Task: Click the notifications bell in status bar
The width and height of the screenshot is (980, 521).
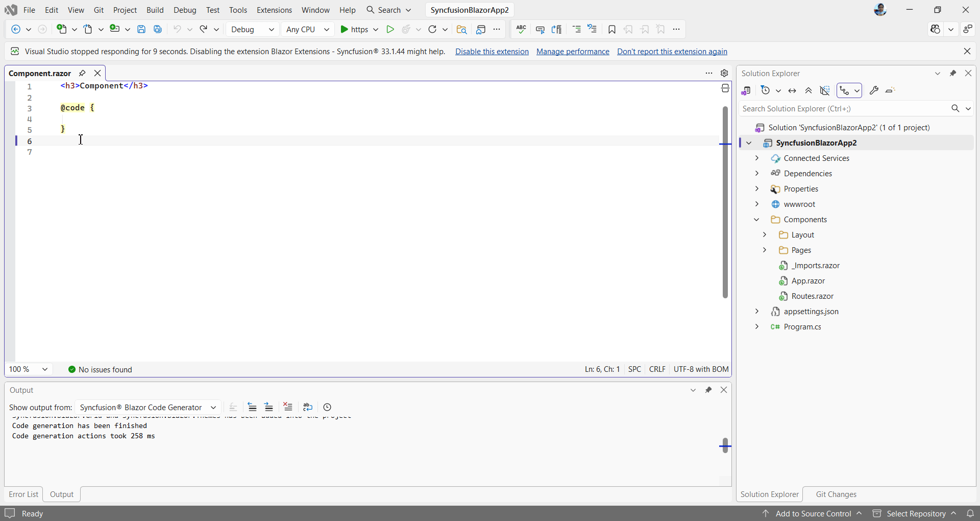Action: click(970, 513)
